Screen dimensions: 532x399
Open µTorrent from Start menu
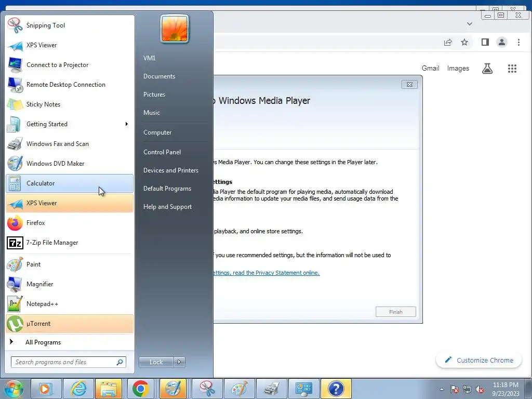tap(70, 323)
